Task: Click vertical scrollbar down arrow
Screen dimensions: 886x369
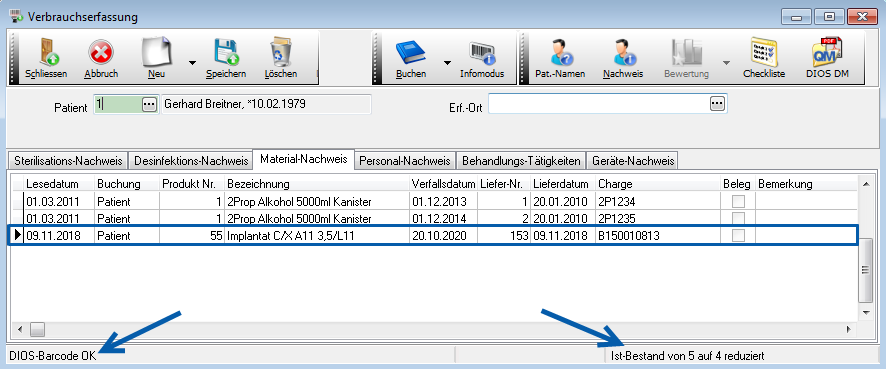Action: coord(865,312)
